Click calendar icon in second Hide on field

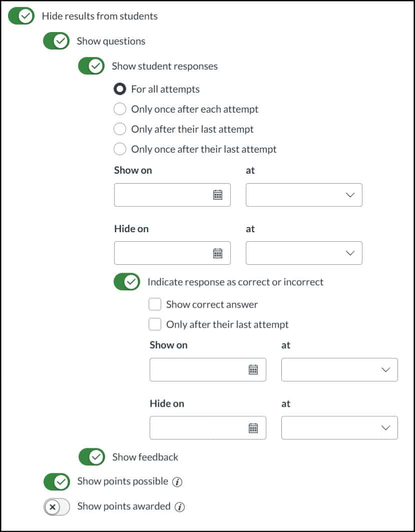click(253, 428)
